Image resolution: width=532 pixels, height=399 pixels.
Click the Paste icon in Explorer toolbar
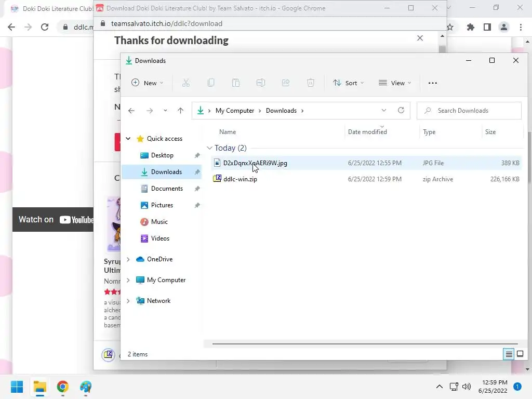tap(236, 83)
